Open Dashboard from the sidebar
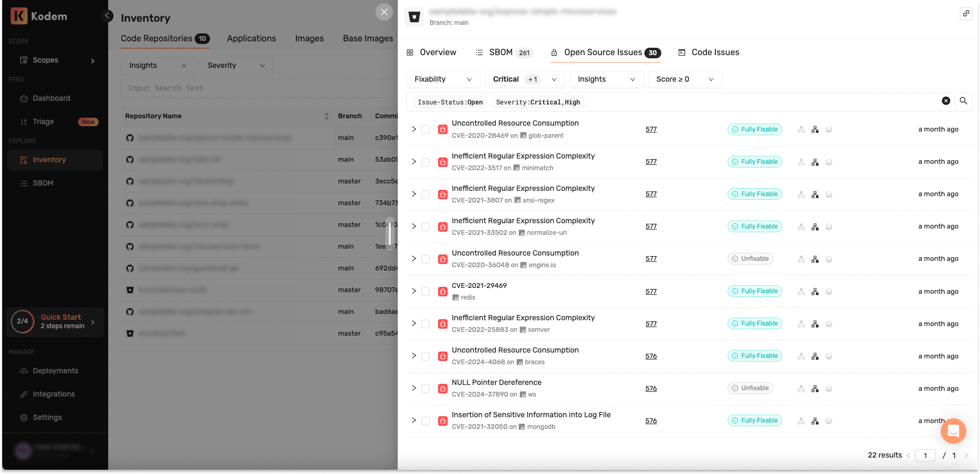Screen dimensions: 980x474 click(52, 98)
